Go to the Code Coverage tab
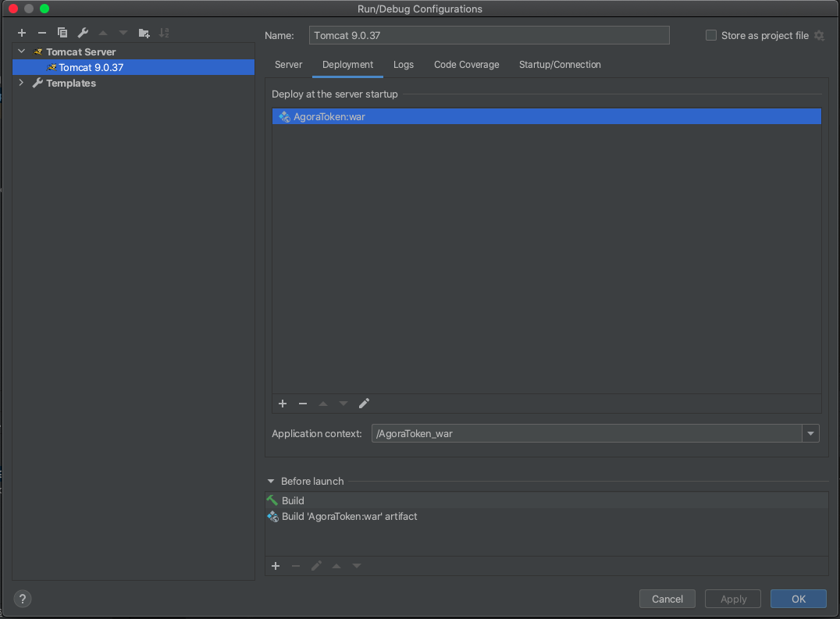 [467, 65]
